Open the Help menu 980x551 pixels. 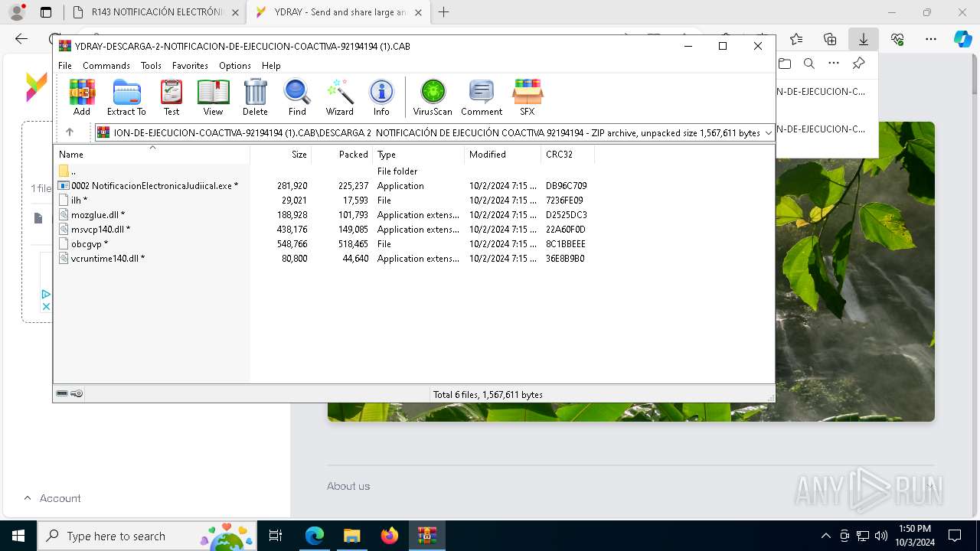point(271,66)
